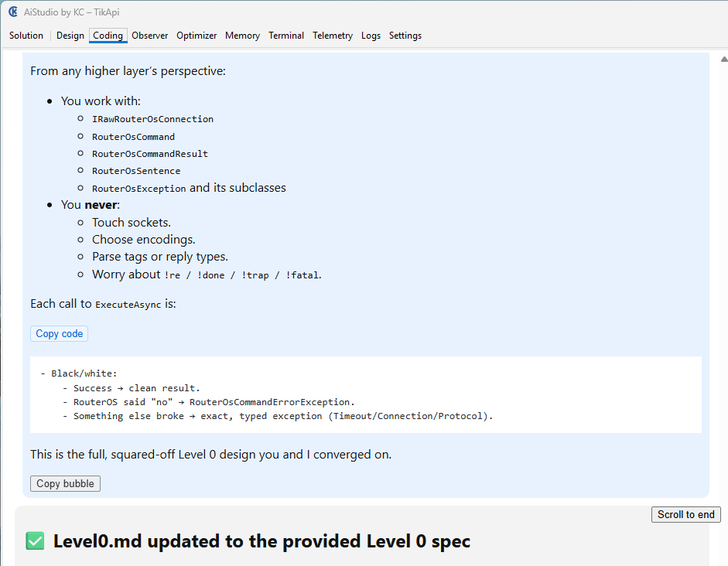Screen dimensions: 728x566
Task: Select the Coding tab
Action: click(x=107, y=36)
